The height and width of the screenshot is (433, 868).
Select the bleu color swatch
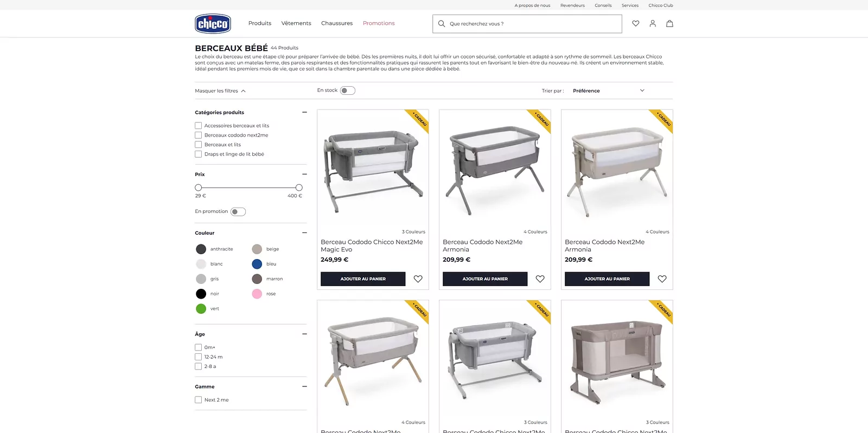[x=257, y=264]
